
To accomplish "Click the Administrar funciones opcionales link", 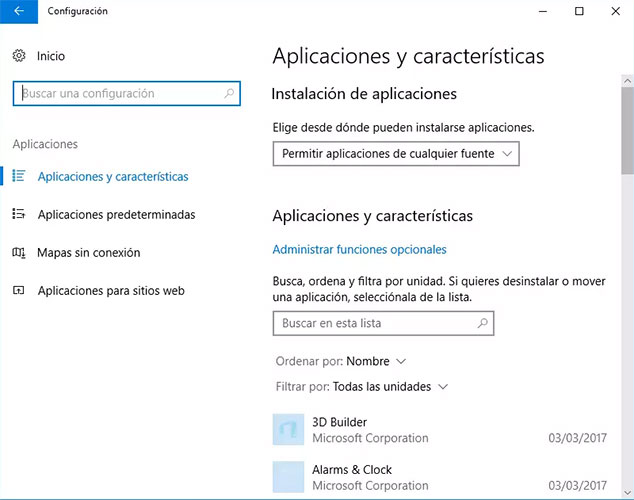I will (359, 249).
